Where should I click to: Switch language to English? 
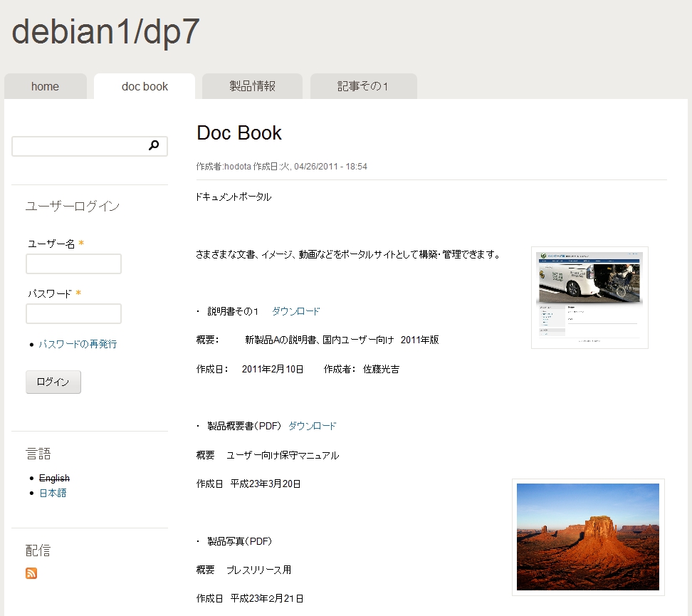(x=54, y=478)
